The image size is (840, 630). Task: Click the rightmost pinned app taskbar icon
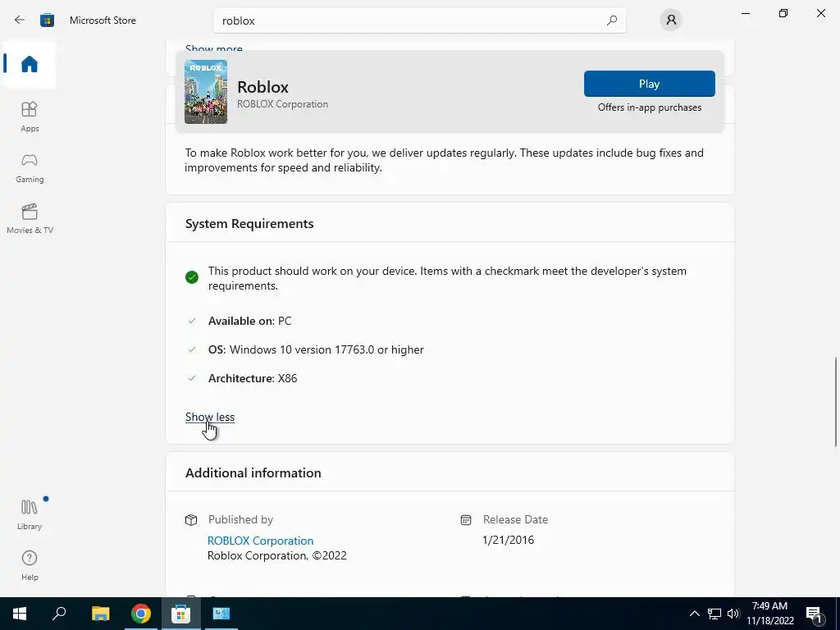point(221,614)
